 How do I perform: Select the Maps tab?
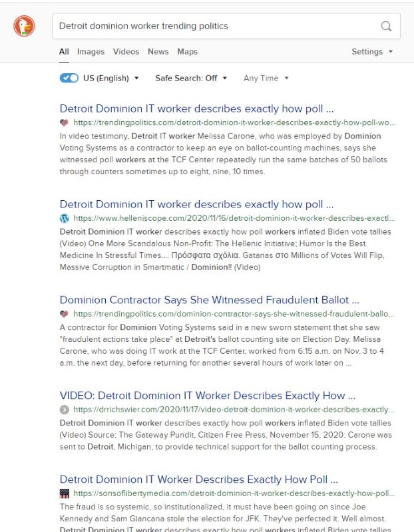tap(187, 51)
